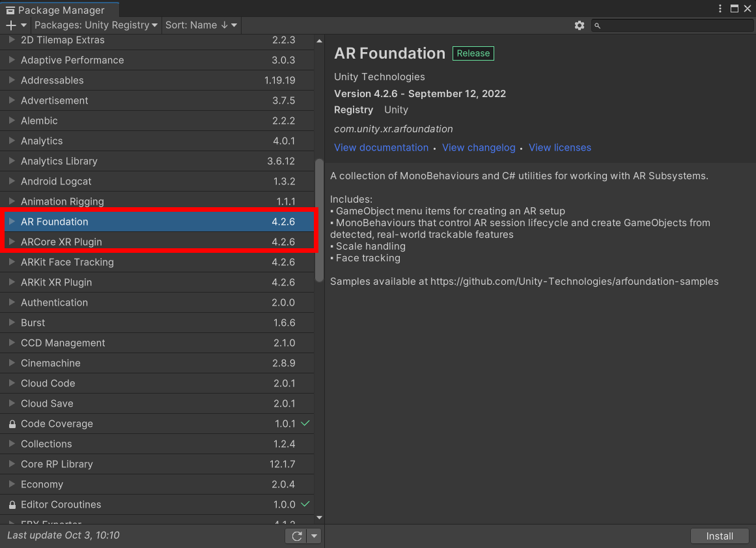756x548 pixels.
Task: Open View documentation link
Action: (382, 148)
